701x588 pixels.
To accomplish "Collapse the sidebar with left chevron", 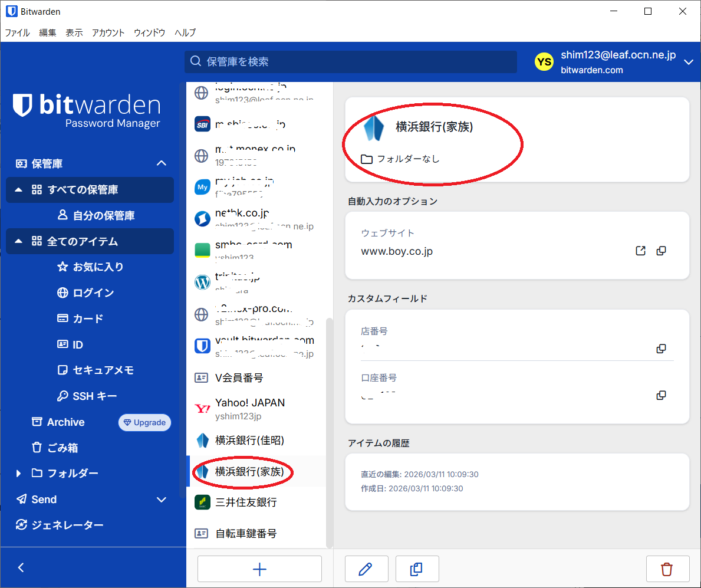I will pyautogui.click(x=21, y=567).
